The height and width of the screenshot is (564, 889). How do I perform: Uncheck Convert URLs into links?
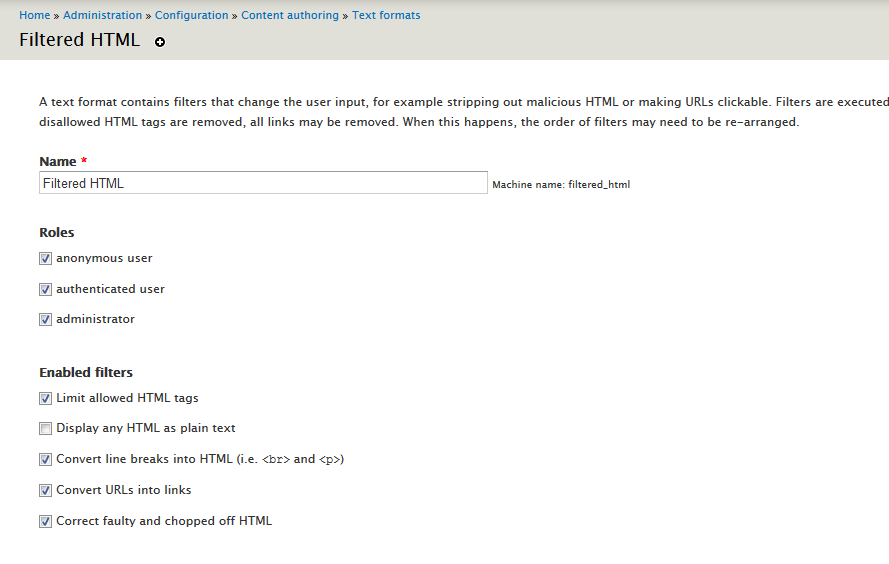tap(45, 491)
